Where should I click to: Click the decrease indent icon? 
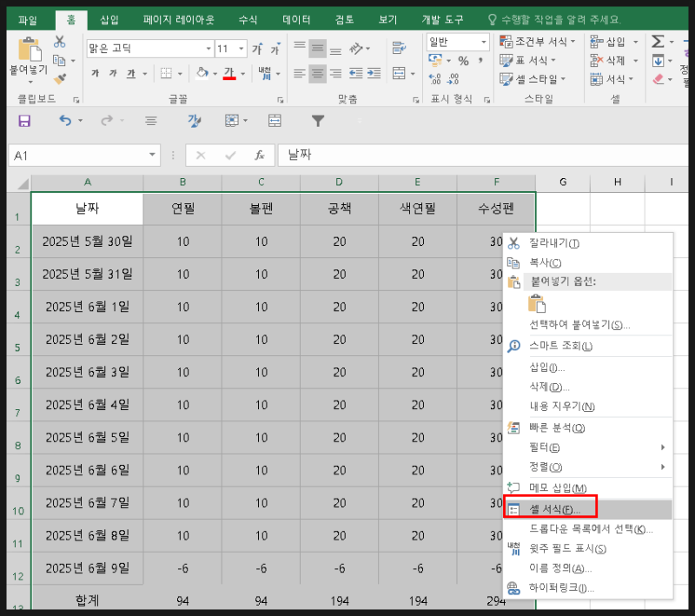(x=356, y=73)
